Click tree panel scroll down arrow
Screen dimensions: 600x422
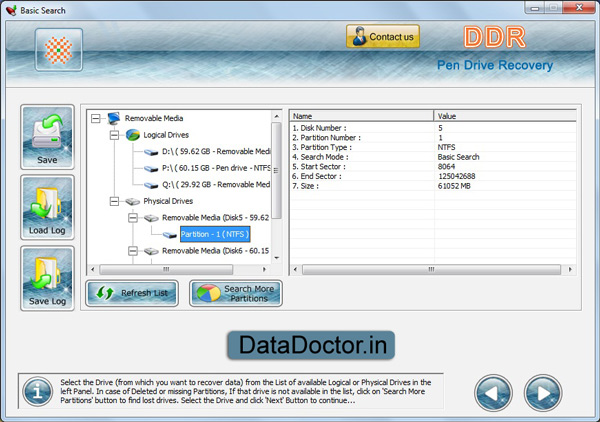276,258
